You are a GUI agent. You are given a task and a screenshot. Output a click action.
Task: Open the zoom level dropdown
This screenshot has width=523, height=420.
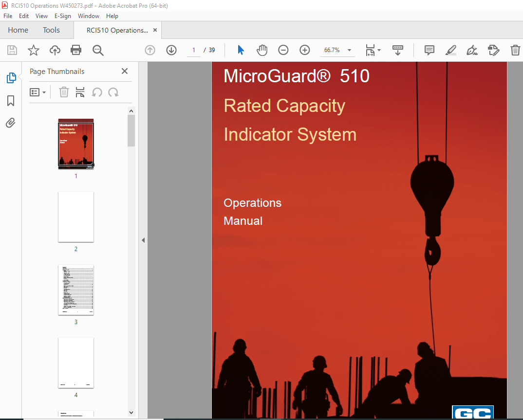pos(349,50)
